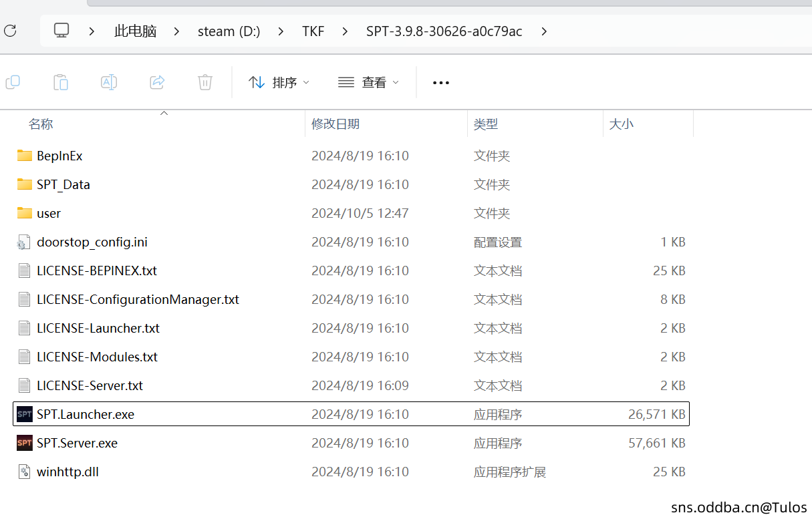Click the copy icon in toolbar
This screenshot has height=521, width=812.
pos(13,82)
